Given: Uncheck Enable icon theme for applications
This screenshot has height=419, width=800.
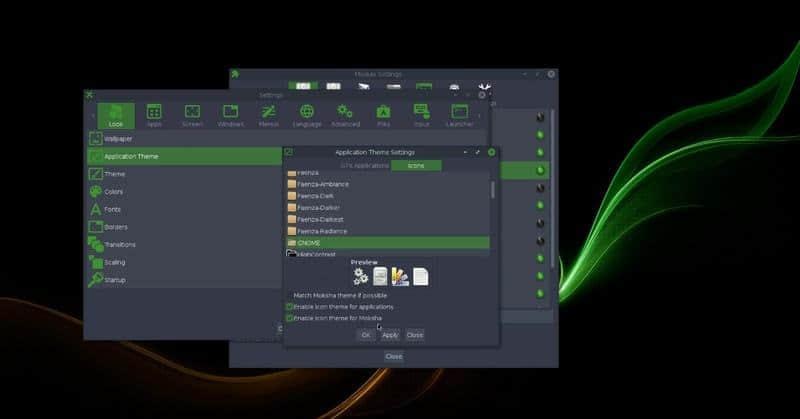Looking at the screenshot, I should tap(290, 307).
